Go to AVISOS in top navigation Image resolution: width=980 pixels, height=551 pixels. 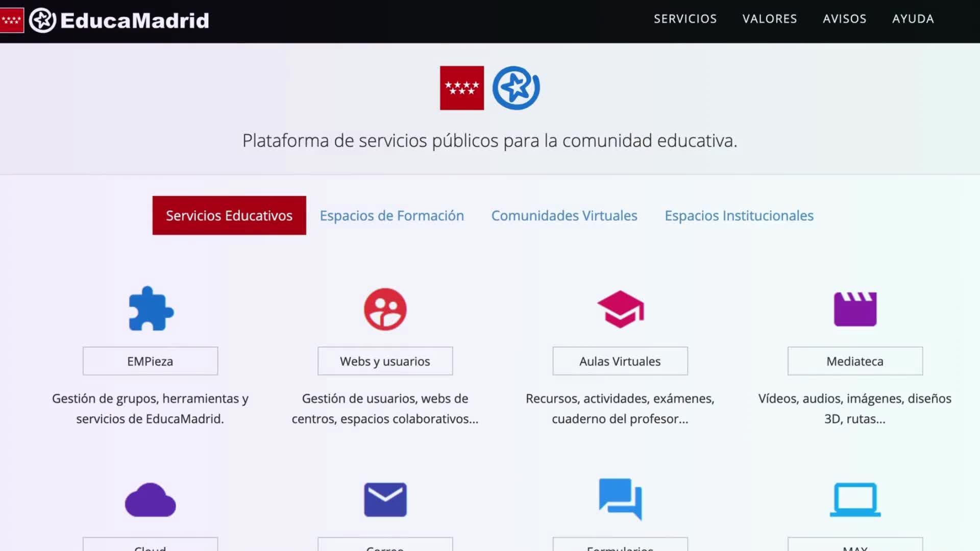844,19
